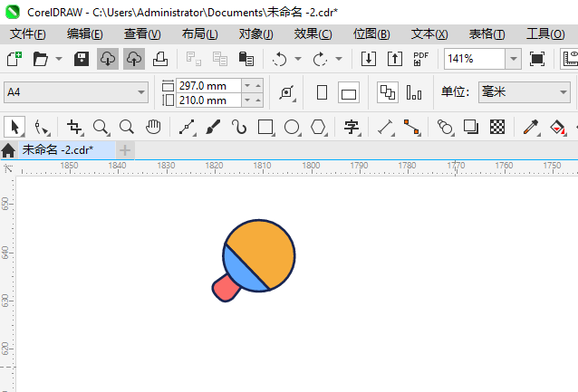Decrease page height with stepper arrow
This screenshot has height=392, width=578.
pyautogui.click(x=247, y=100)
